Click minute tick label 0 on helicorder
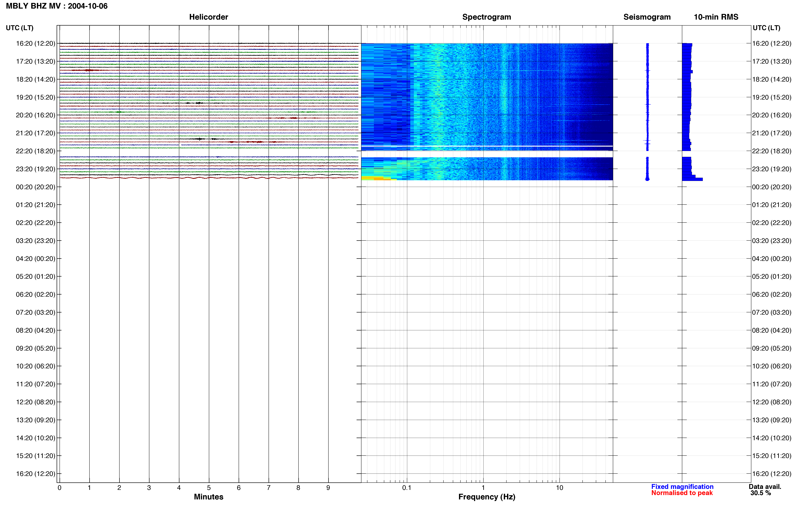 point(59,488)
